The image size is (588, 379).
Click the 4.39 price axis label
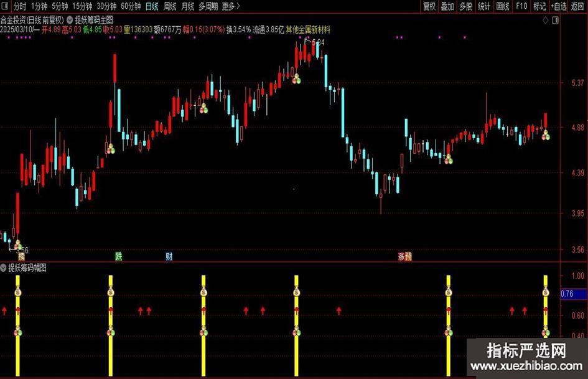point(577,172)
